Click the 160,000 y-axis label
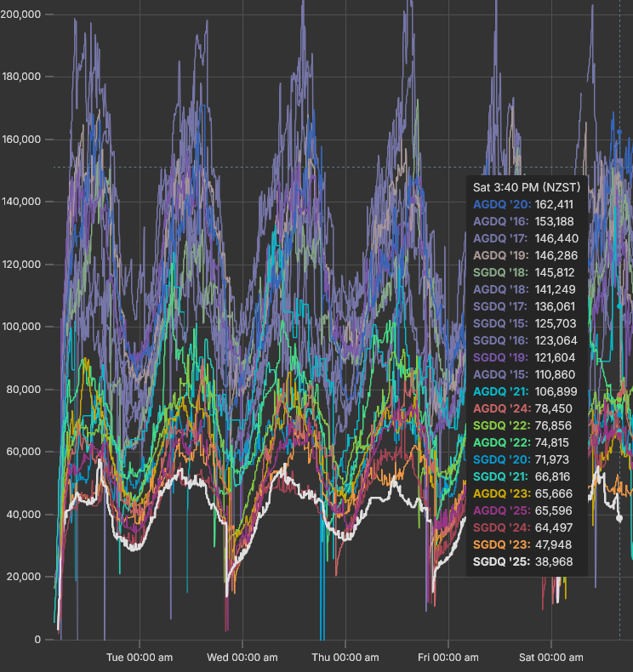 click(x=21, y=140)
